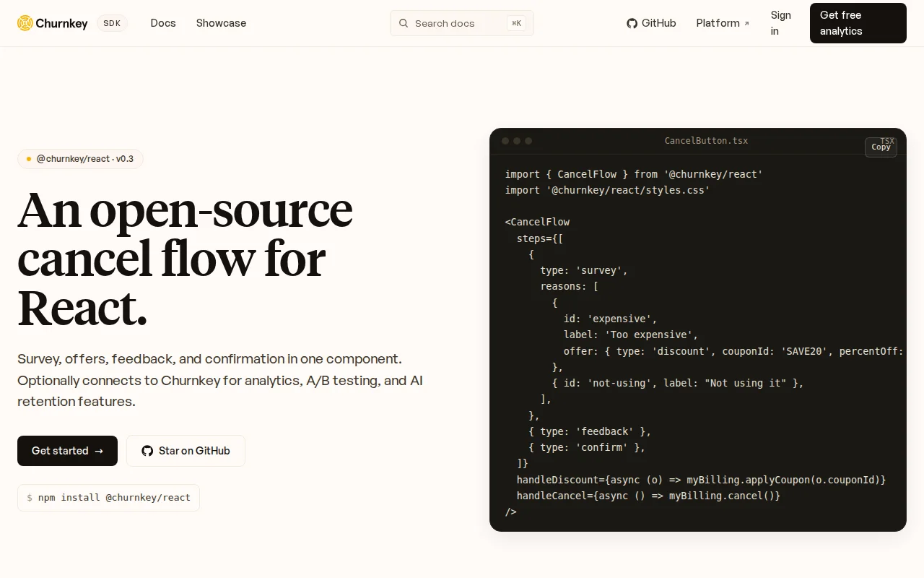Click the magnifier icon in search
The height and width of the screenshot is (578, 924).
[404, 23]
